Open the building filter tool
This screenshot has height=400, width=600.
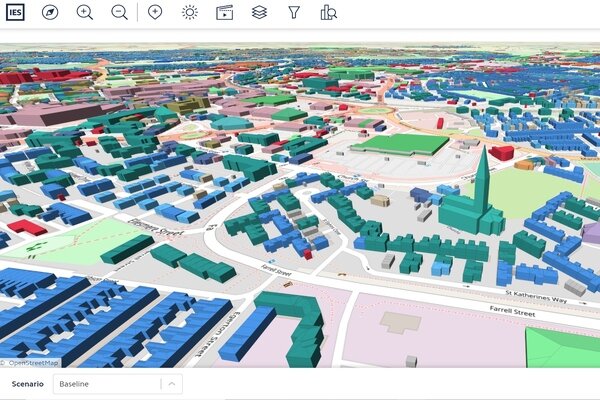pos(294,12)
